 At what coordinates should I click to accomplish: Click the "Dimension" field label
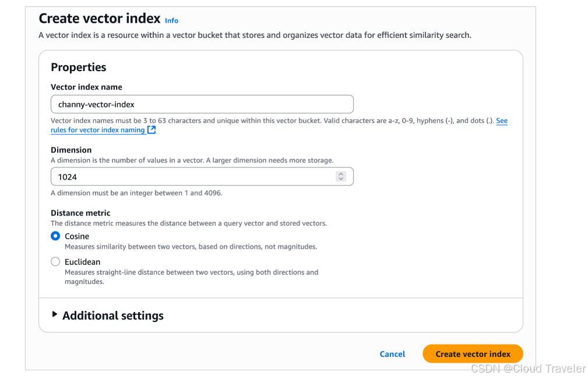tap(71, 150)
